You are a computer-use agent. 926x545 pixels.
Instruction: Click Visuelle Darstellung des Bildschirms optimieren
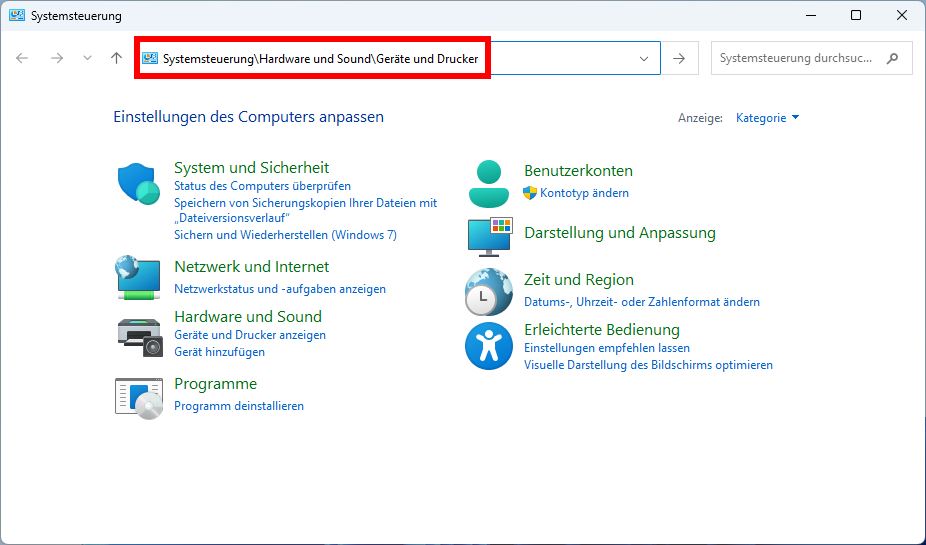point(648,365)
